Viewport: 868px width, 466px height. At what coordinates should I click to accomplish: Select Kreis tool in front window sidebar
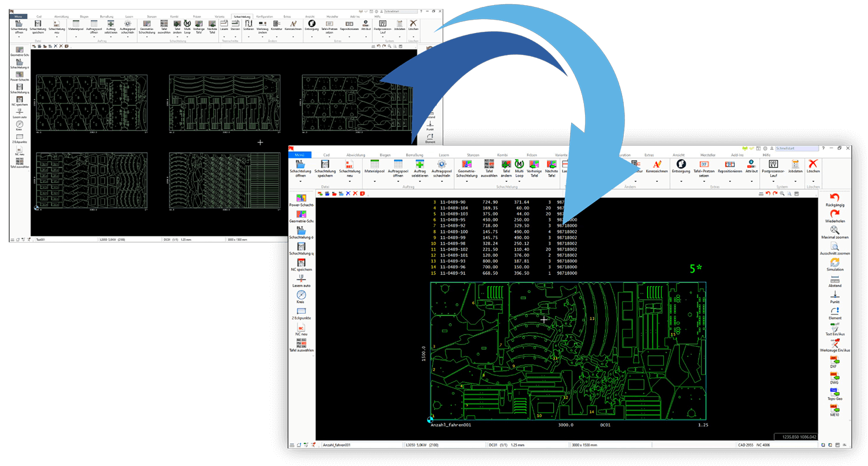tap(301, 298)
